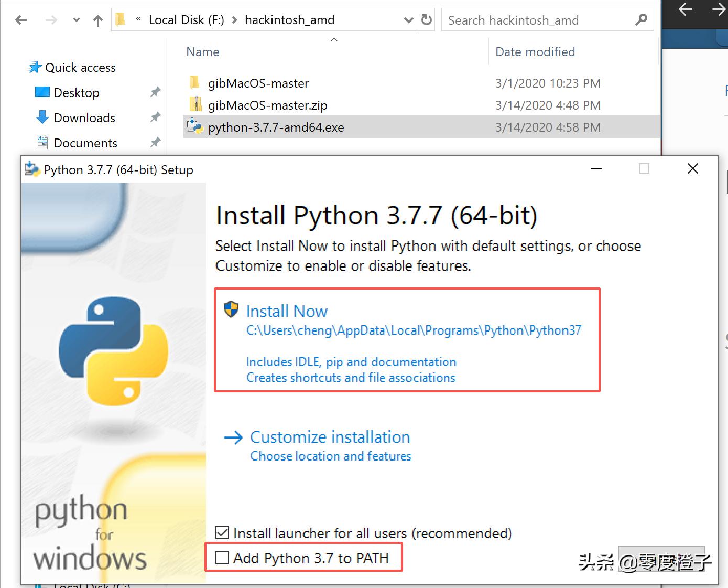The height and width of the screenshot is (588, 728).
Task: Sort files by Date modified column
Action: coord(535,52)
